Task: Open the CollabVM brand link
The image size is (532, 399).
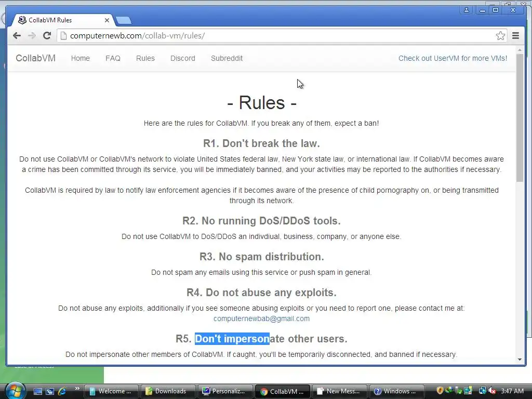Action: coord(36,58)
